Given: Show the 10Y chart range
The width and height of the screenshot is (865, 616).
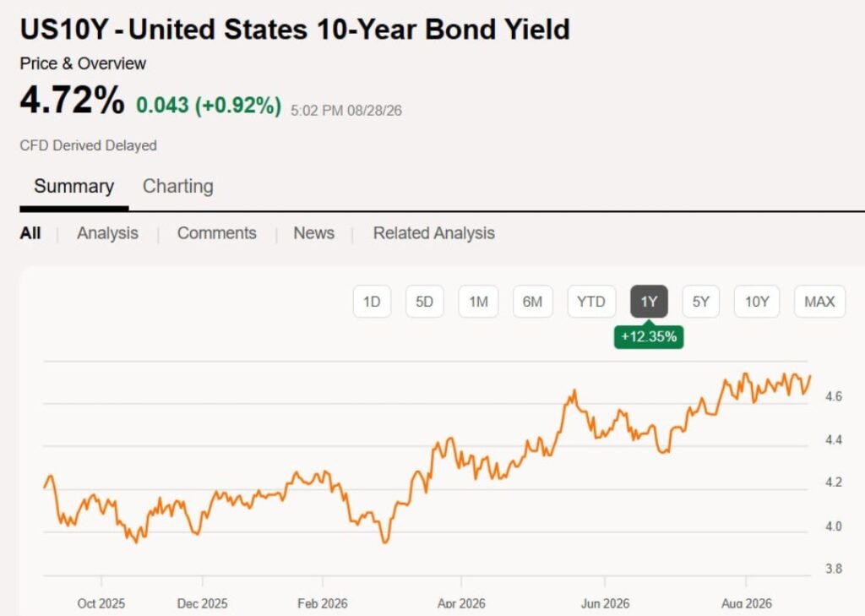Looking at the screenshot, I should [x=756, y=302].
